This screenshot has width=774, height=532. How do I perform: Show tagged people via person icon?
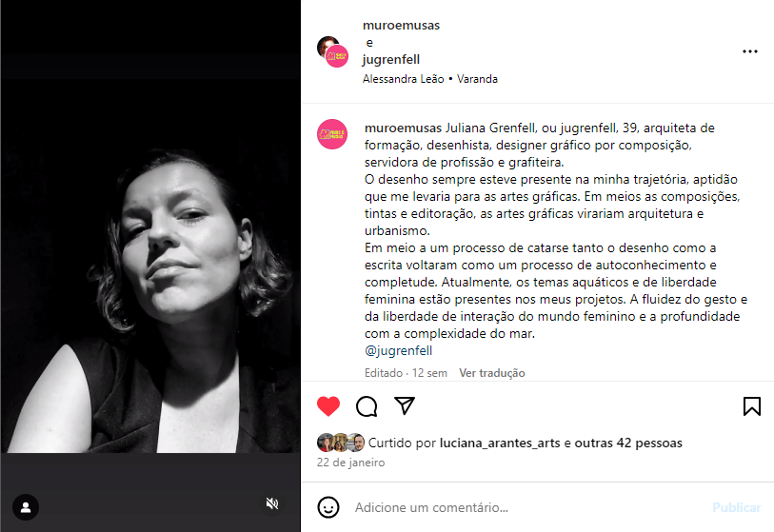coord(26,507)
